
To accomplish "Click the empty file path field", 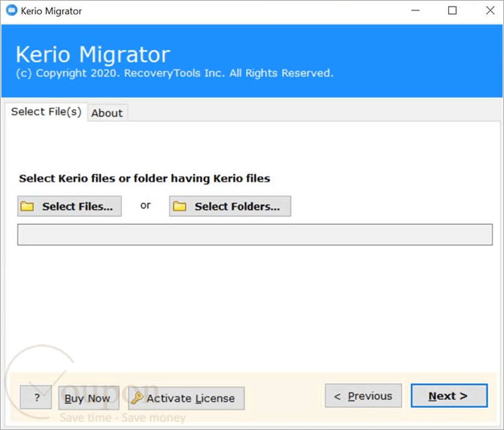I will pos(255,234).
